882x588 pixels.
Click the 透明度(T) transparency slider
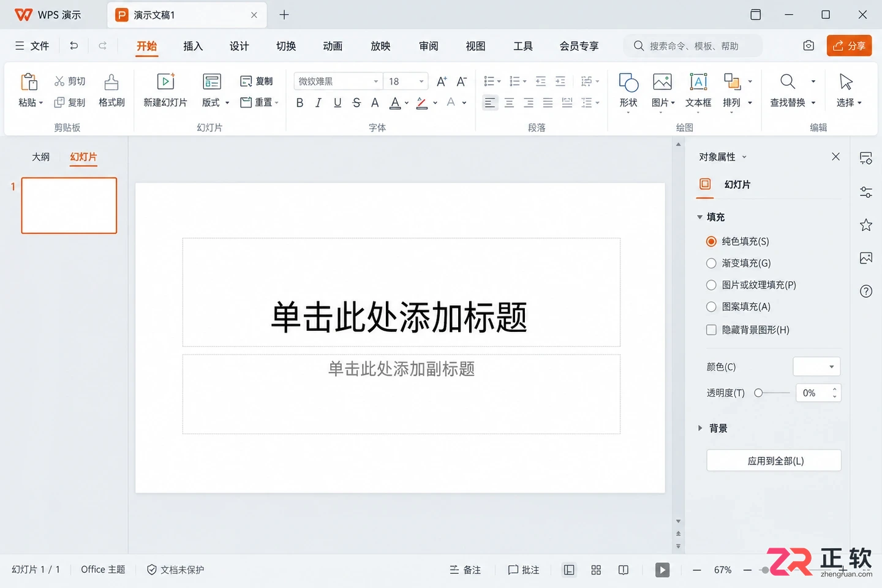click(772, 393)
